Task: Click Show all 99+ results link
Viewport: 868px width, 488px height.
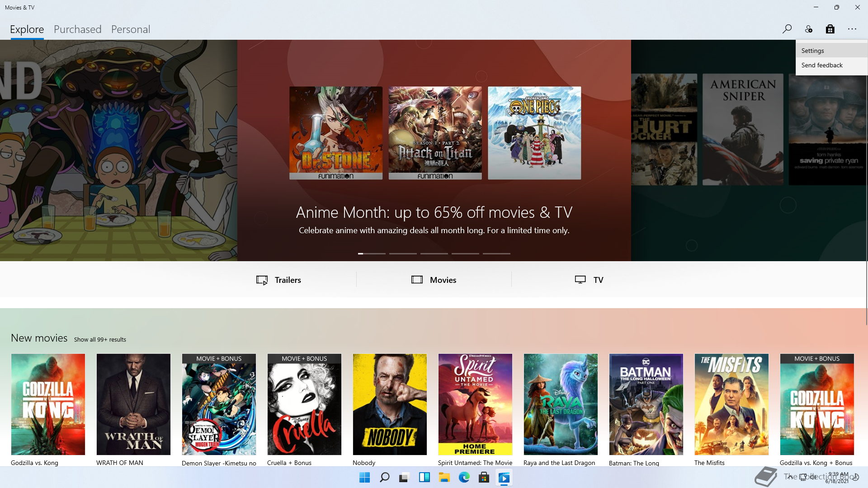Action: click(x=100, y=340)
